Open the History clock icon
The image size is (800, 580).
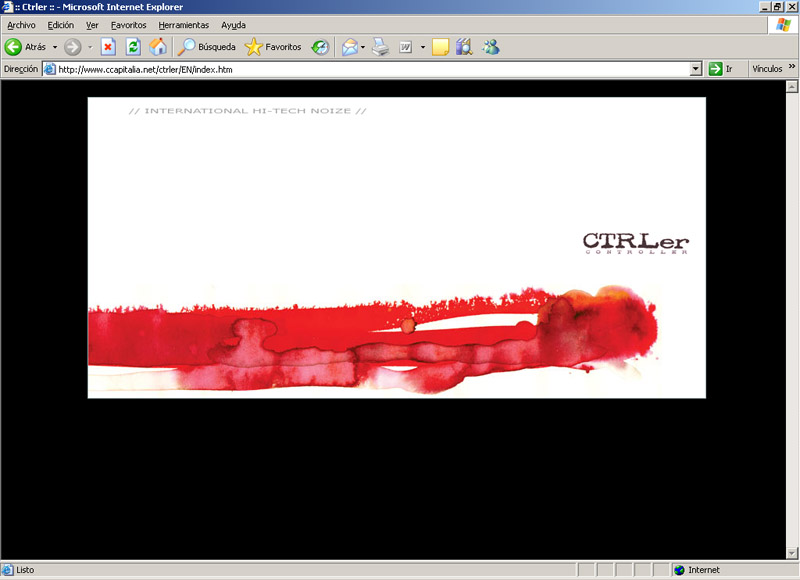320,47
